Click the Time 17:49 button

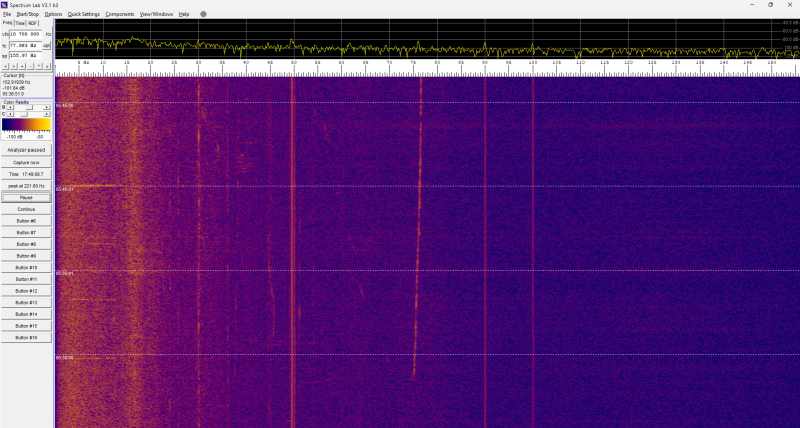pos(26,174)
